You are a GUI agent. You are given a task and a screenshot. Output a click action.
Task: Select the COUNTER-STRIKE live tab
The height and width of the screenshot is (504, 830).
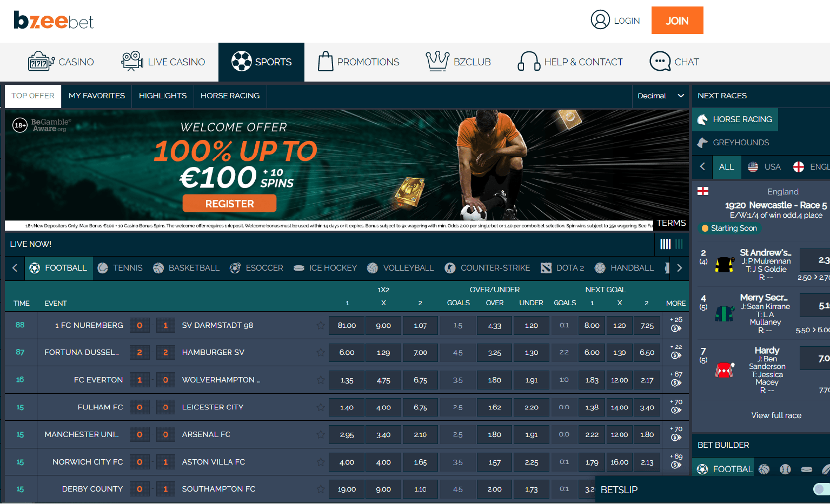[487, 268]
